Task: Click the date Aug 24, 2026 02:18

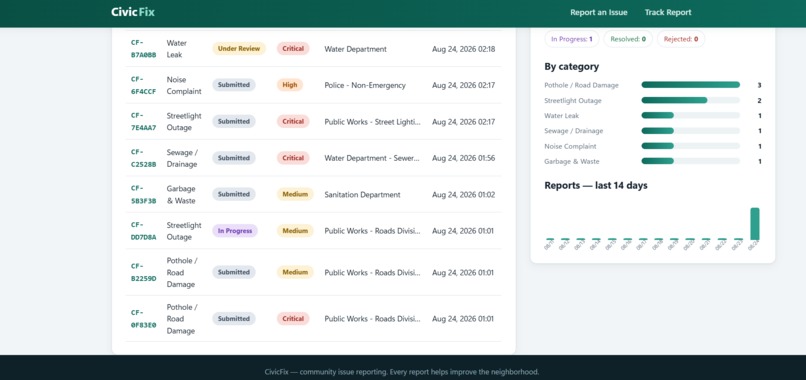Action: tap(464, 49)
